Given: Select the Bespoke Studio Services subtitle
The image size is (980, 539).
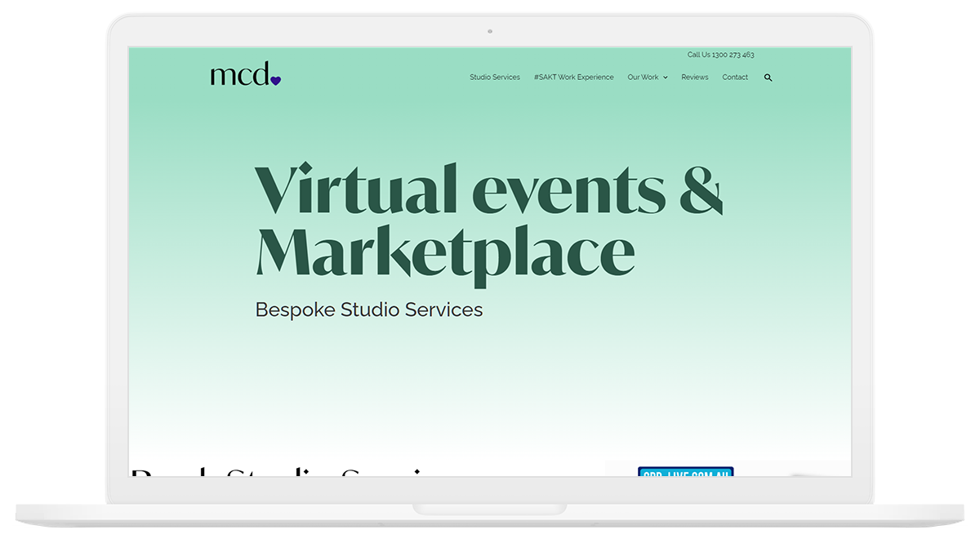Looking at the screenshot, I should tap(368, 310).
